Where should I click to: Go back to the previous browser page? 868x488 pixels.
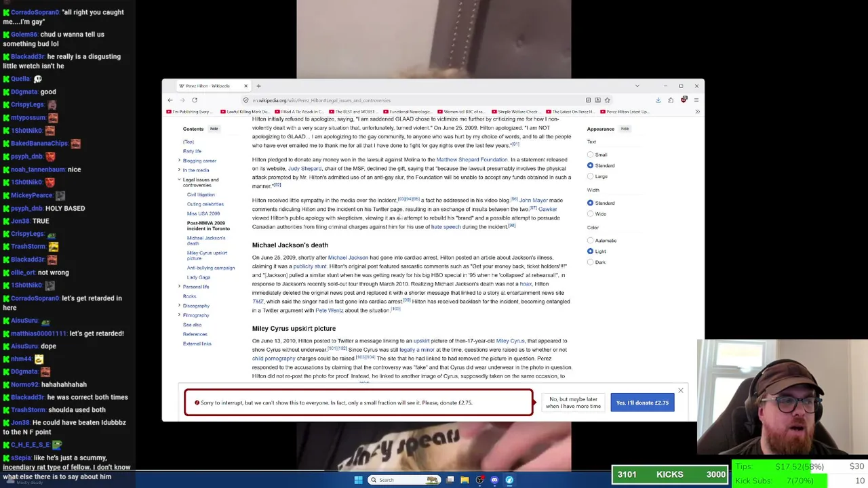[170, 100]
